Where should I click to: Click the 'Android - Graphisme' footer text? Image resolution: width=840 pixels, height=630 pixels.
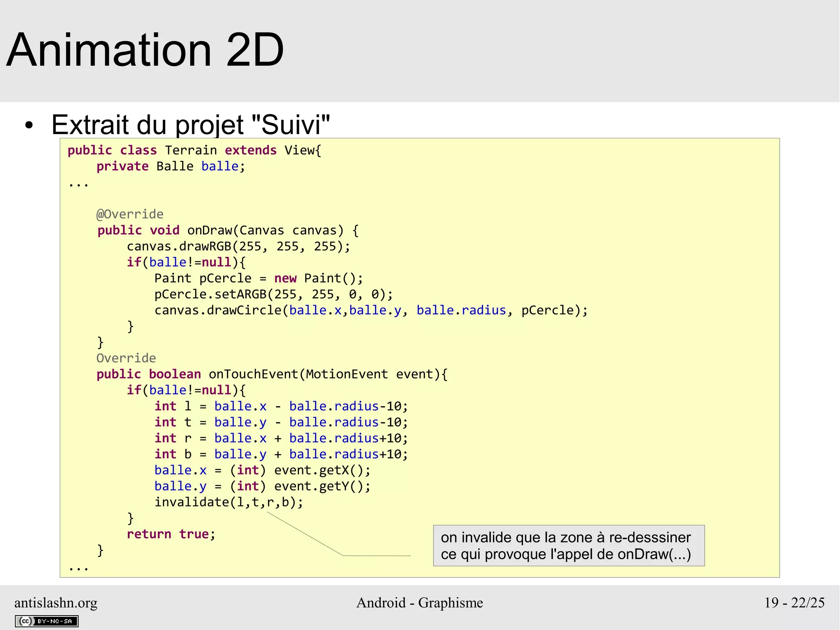tap(420, 603)
